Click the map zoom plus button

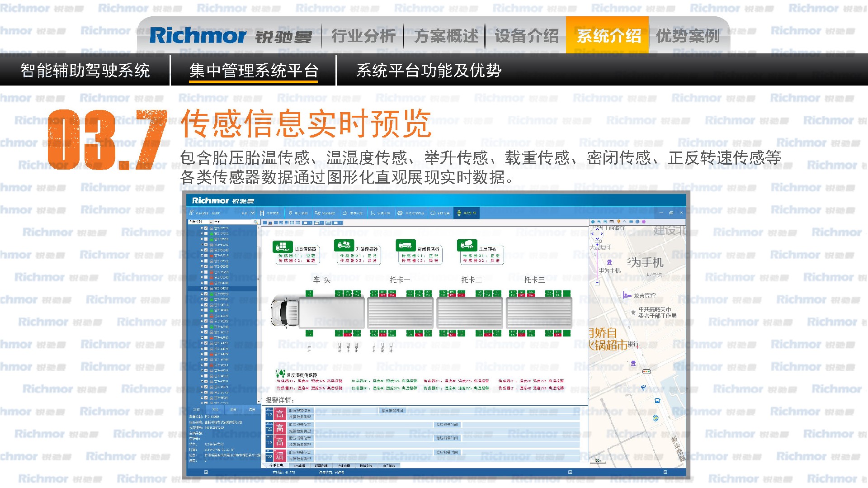point(597,245)
